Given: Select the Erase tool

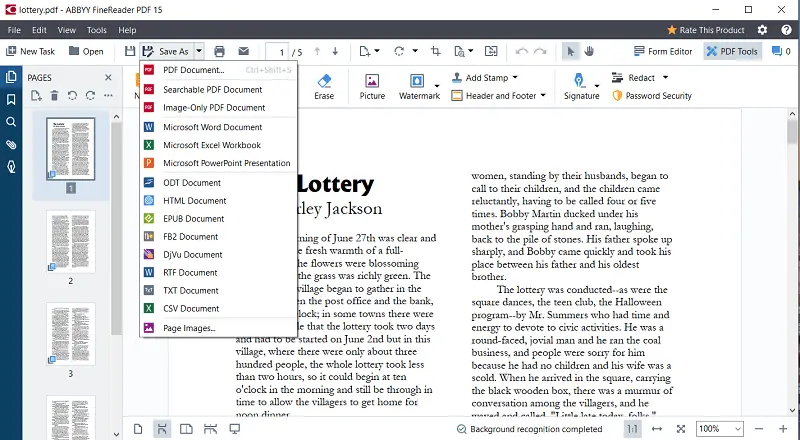Looking at the screenshot, I should coord(324,86).
